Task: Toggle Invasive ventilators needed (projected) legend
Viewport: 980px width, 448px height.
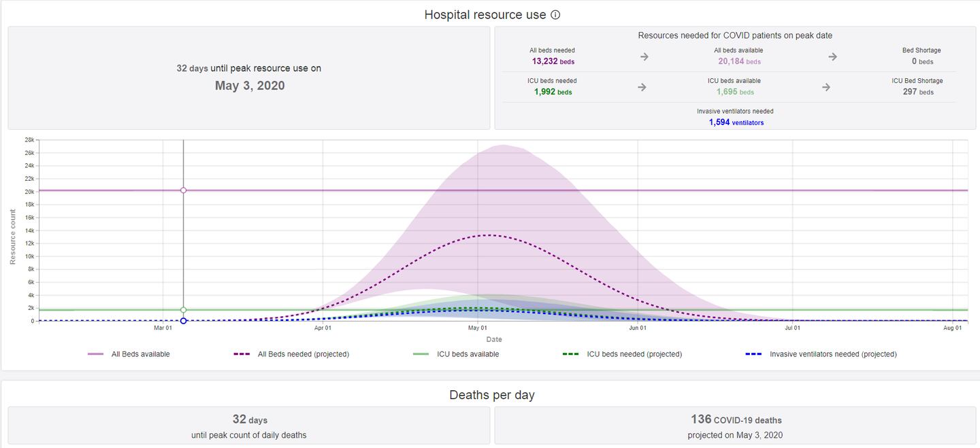Action: tap(821, 354)
